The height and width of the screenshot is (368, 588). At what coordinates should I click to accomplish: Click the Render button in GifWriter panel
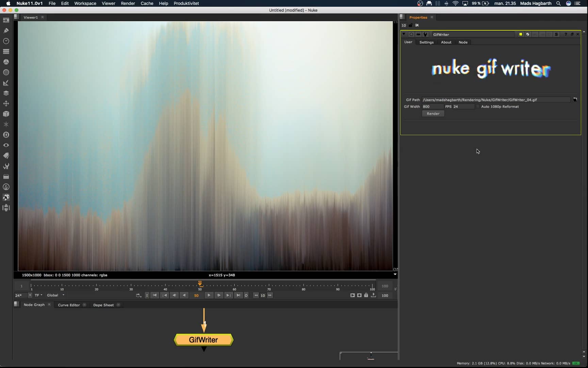433,113
